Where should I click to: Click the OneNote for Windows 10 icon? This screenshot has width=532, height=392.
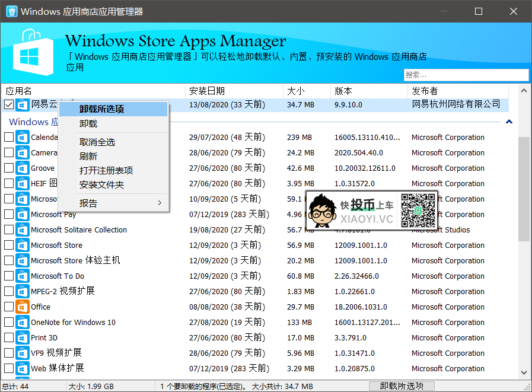23,323
